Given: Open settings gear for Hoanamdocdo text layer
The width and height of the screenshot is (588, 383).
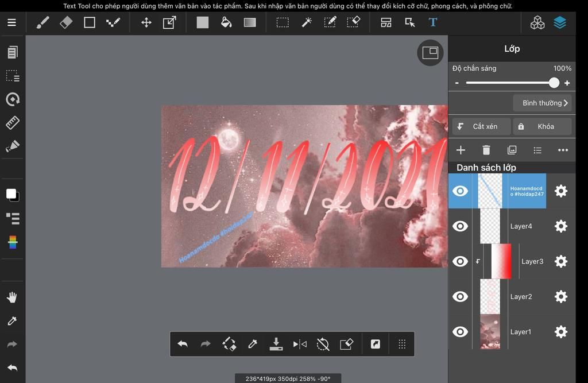Looking at the screenshot, I should (x=560, y=191).
